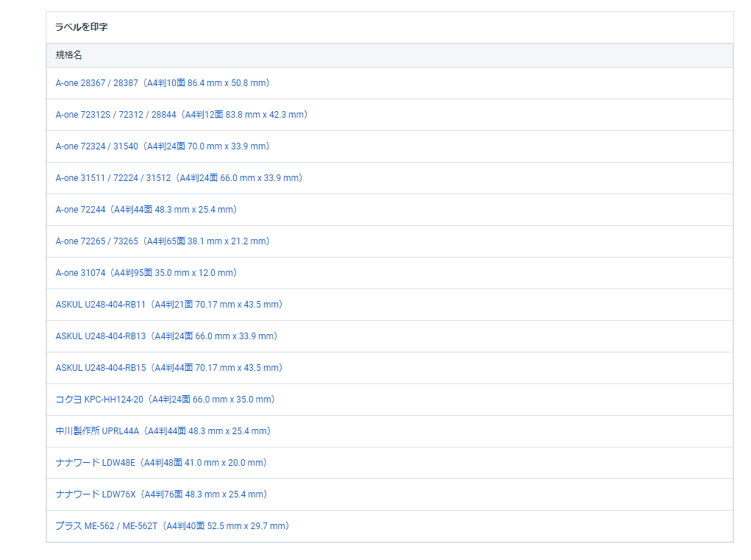Open コクヨ KPC-HH124-20 label format
The image size is (751, 560).
165,399
